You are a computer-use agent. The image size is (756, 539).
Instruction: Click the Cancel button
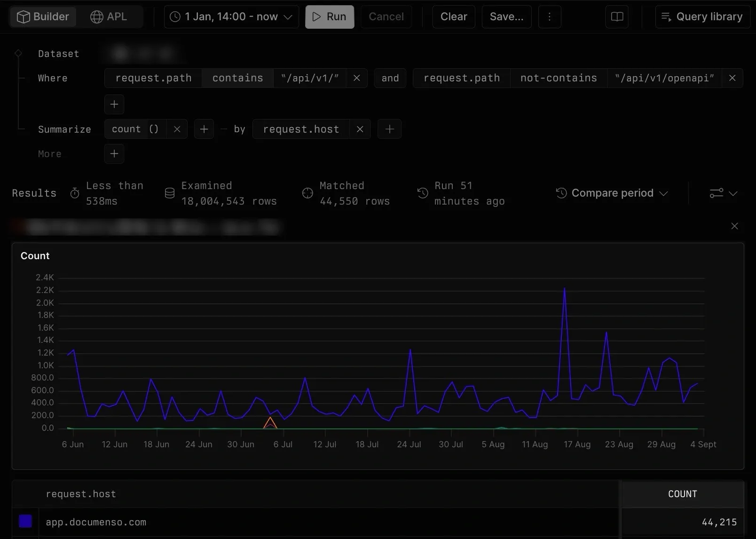pos(386,16)
